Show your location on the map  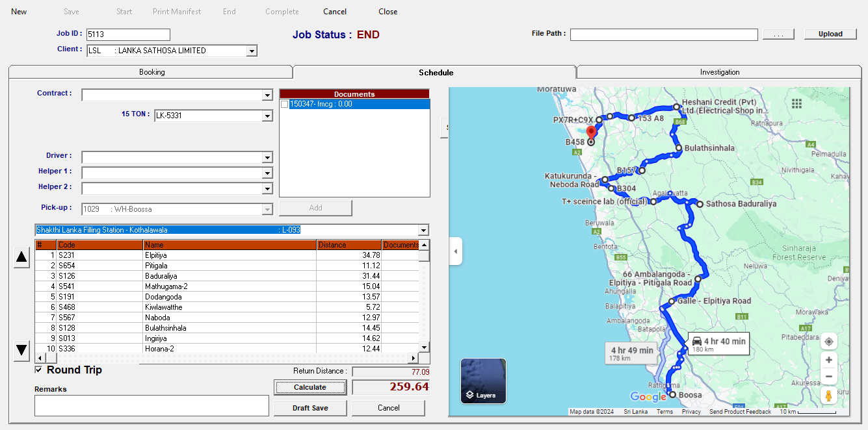pos(828,341)
